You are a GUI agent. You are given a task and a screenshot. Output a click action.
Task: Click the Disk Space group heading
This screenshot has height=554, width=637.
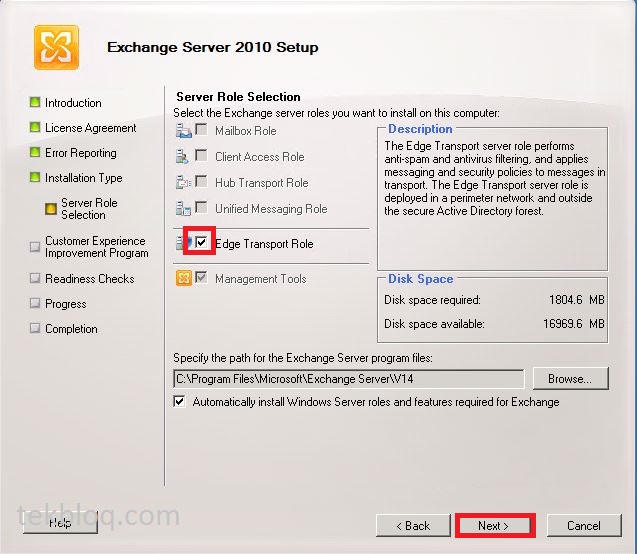click(420, 279)
